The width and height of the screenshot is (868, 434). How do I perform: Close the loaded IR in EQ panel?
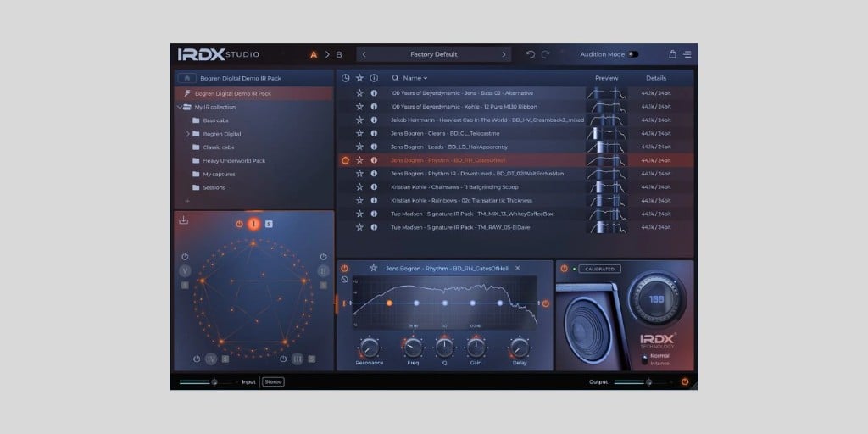(x=518, y=268)
